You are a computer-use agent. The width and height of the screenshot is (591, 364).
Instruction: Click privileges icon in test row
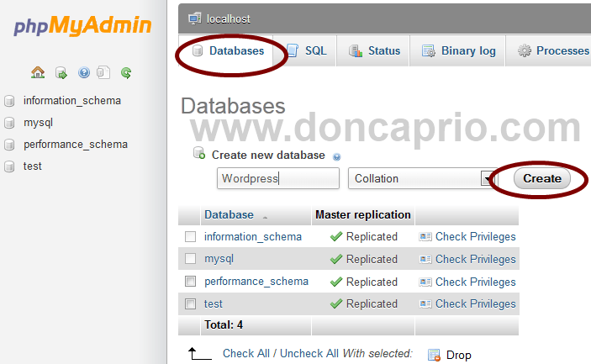coord(425,303)
